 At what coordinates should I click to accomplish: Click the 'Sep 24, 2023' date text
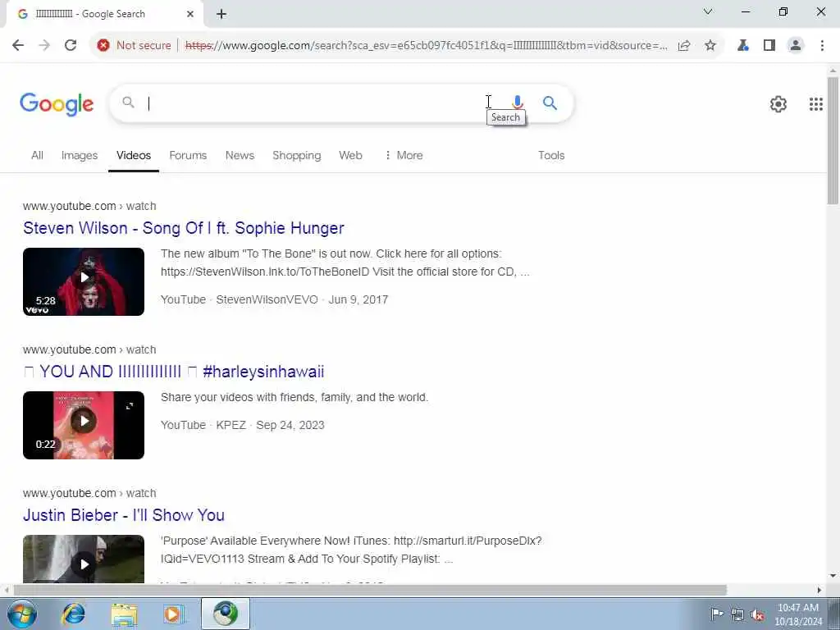pyautogui.click(x=290, y=426)
